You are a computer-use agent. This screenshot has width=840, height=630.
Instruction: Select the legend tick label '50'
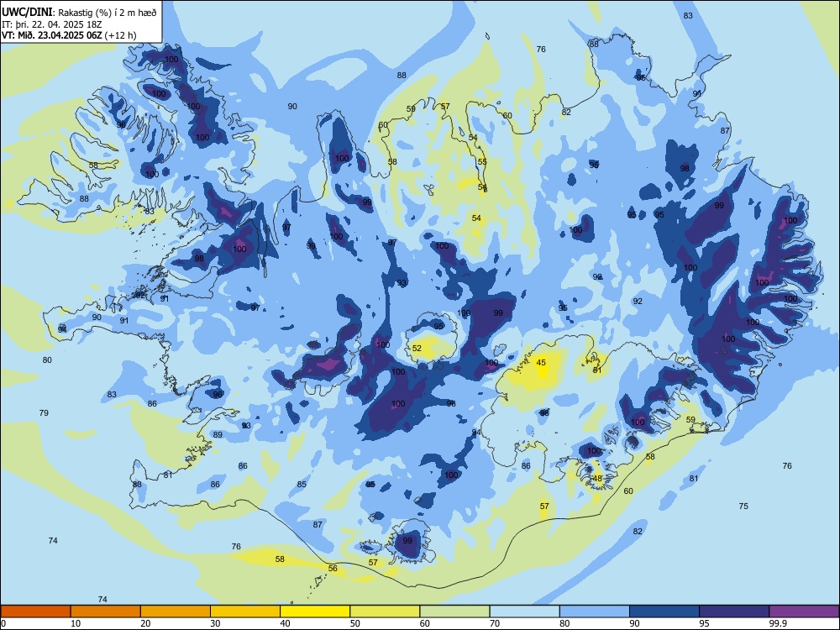[x=355, y=623]
